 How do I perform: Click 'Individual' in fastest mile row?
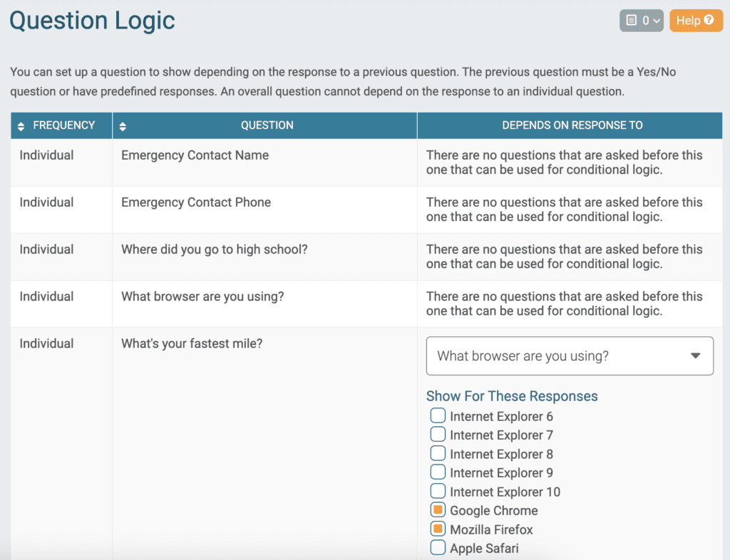pyautogui.click(x=46, y=343)
